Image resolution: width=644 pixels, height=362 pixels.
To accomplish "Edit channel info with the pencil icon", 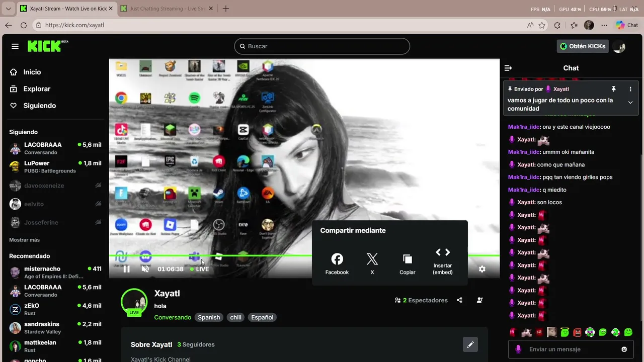I will (x=470, y=344).
